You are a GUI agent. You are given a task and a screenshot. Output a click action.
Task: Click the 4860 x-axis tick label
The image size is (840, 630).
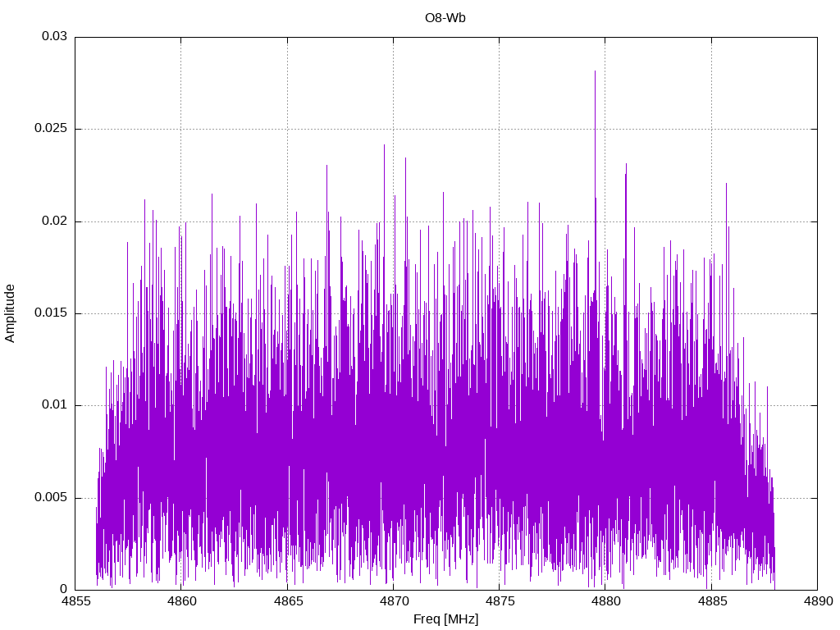(x=181, y=601)
